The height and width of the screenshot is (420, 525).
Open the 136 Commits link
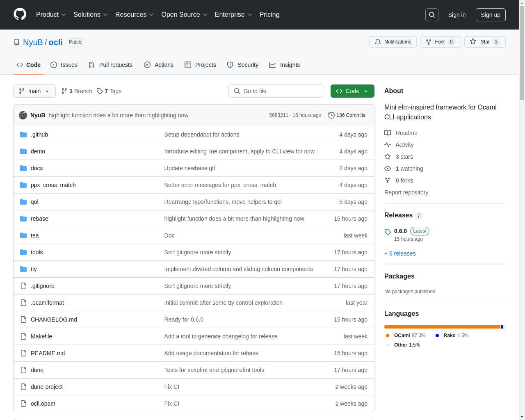[x=347, y=115]
